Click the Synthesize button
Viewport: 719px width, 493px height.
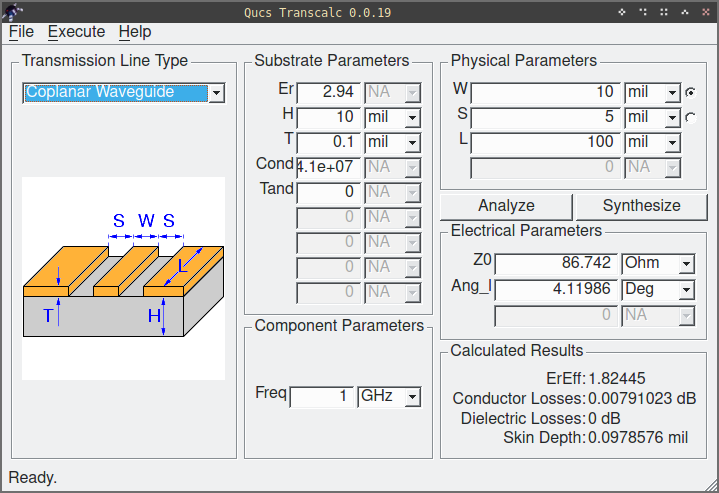pos(642,206)
